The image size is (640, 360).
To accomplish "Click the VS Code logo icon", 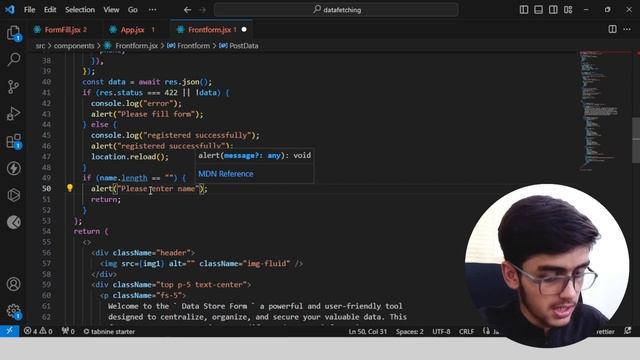I will (x=10, y=9).
